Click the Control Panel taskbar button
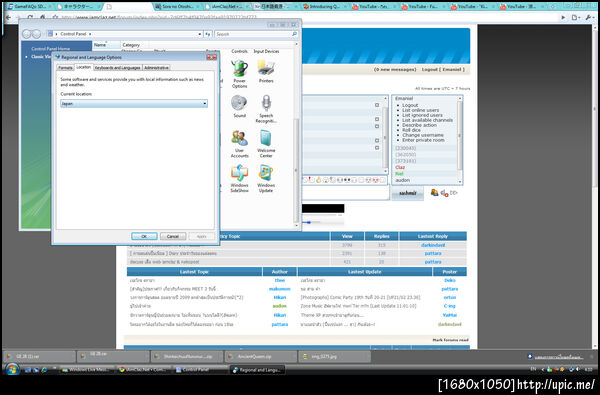 200,370
